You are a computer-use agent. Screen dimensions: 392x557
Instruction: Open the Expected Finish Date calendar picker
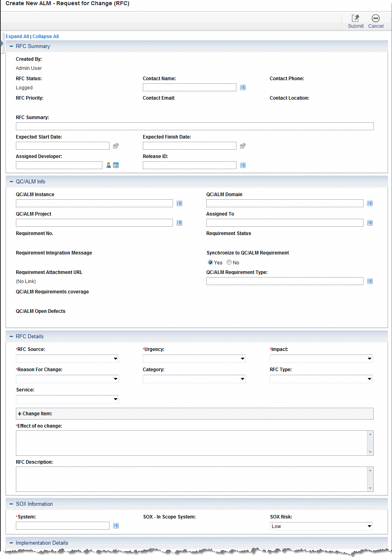243,146
